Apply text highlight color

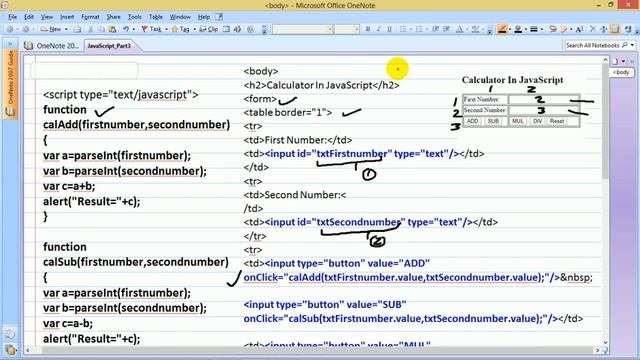[475, 29]
